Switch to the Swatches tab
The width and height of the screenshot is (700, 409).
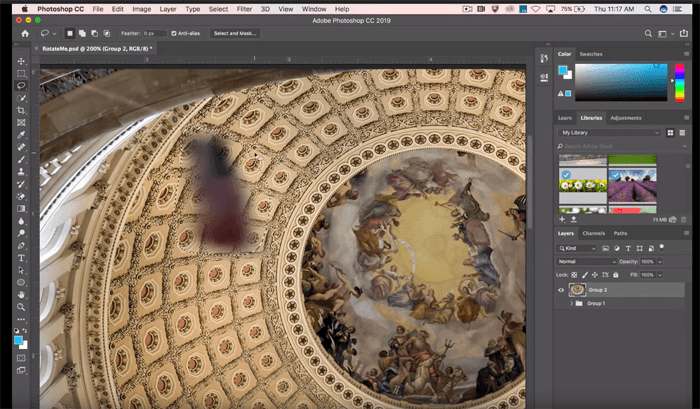591,54
